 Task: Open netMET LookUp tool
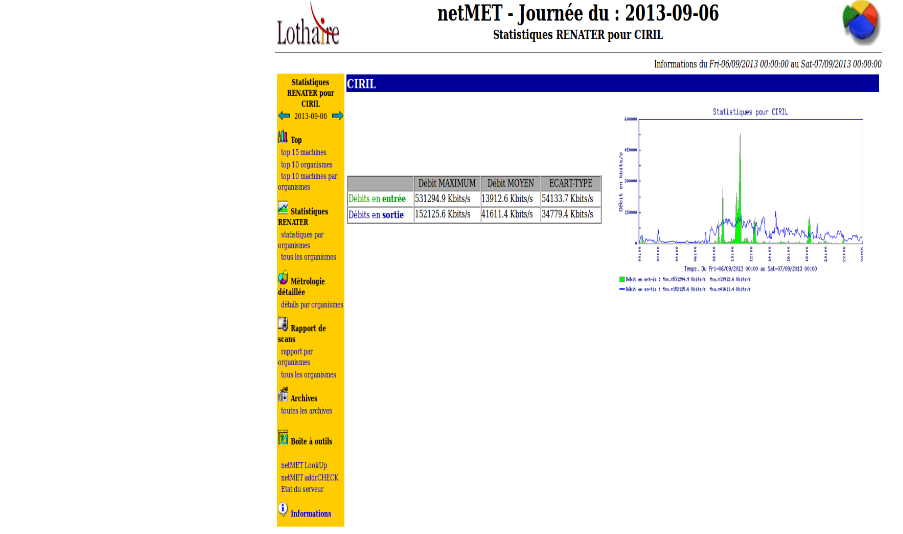pos(303,465)
